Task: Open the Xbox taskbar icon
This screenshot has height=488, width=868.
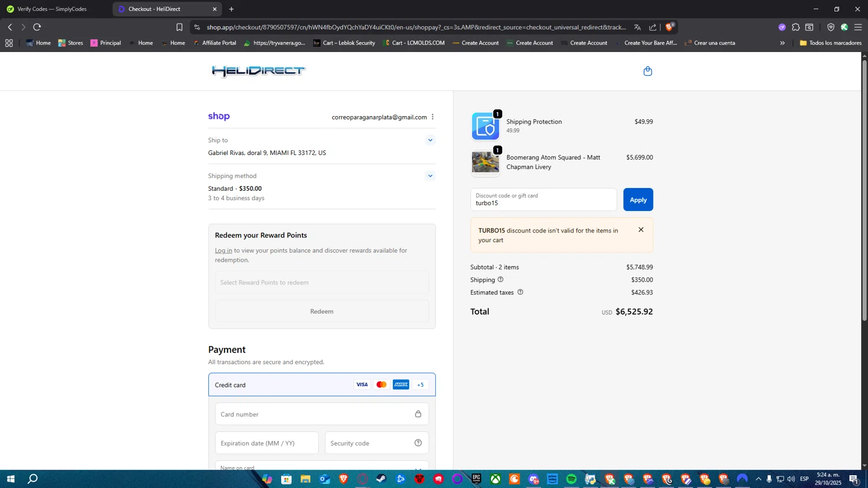Action: [495, 479]
